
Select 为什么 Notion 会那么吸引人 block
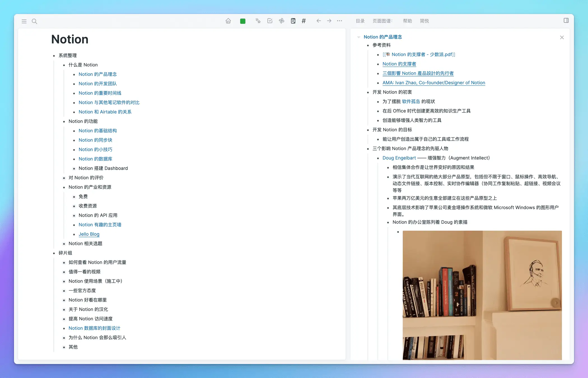coord(97,338)
